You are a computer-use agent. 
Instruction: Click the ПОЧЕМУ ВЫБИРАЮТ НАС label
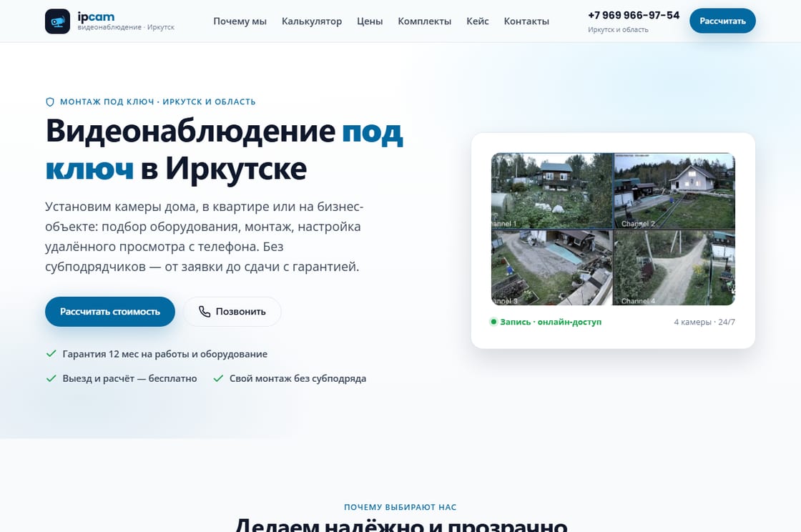pos(400,507)
